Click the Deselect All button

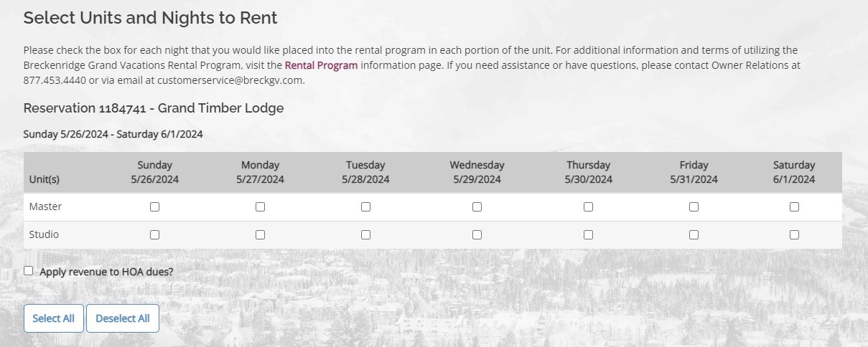click(x=123, y=318)
